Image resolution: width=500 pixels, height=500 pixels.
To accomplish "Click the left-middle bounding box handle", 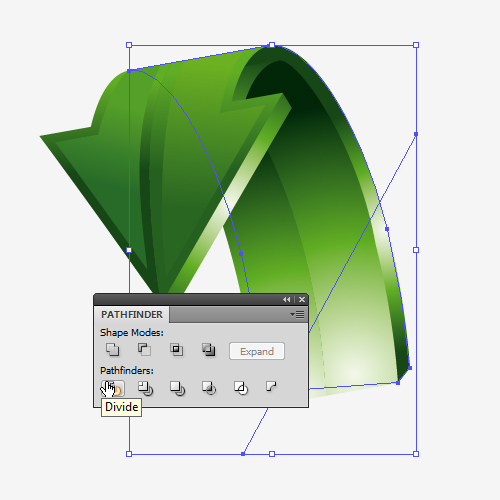I will click(x=129, y=250).
